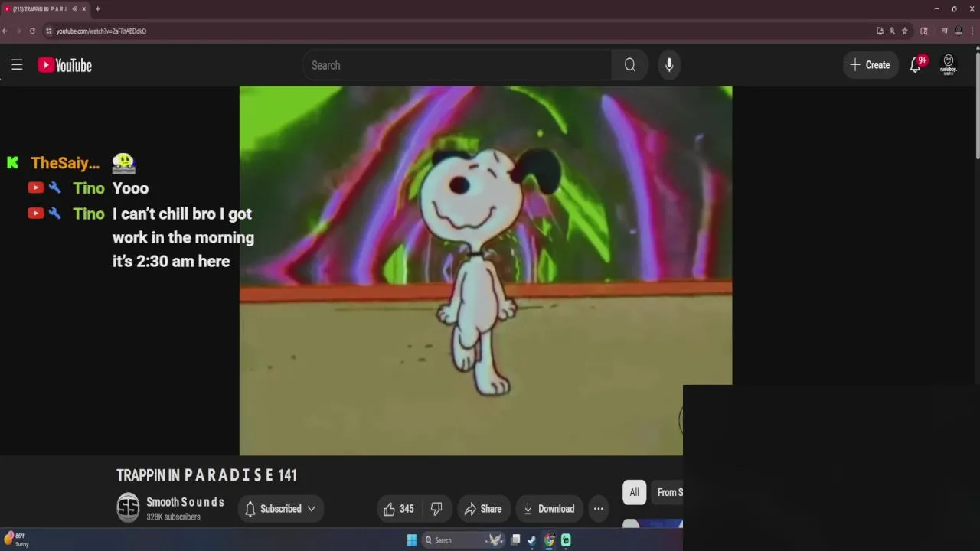Bookmark this page with the star
The width and height of the screenshot is (980, 551).
click(x=905, y=31)
